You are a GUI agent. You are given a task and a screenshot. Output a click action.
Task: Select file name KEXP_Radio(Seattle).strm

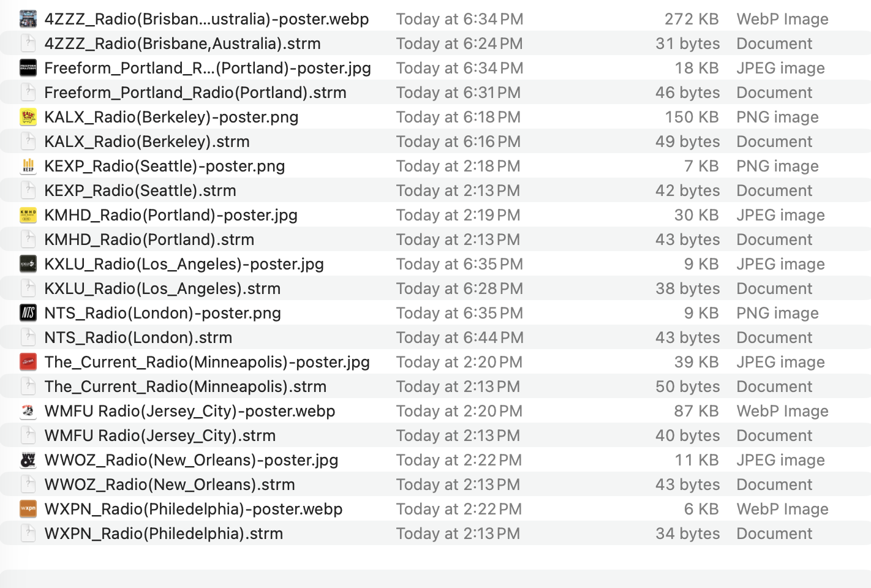[140, 190]
